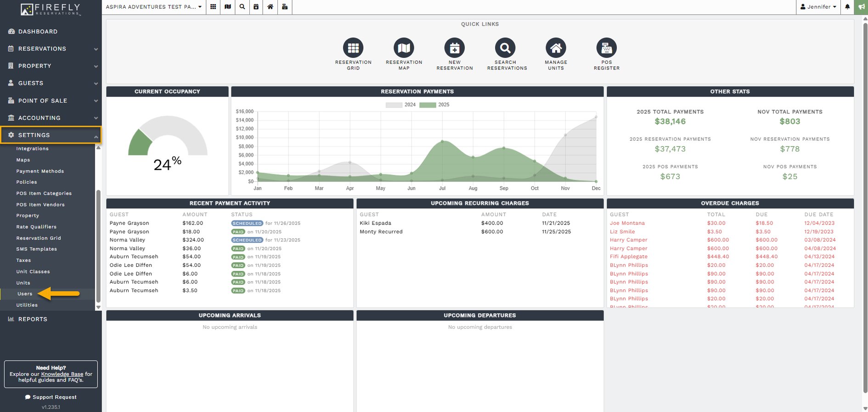868x412 pixels.
Task: Click the New Reservation quick link icon
Action: click(x=454, y=48)
